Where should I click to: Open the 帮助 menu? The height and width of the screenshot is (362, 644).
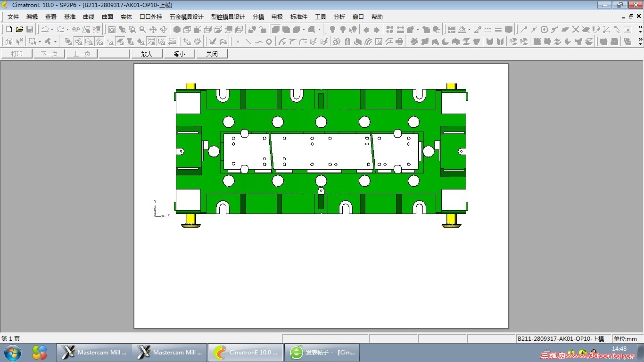point(377,17)
